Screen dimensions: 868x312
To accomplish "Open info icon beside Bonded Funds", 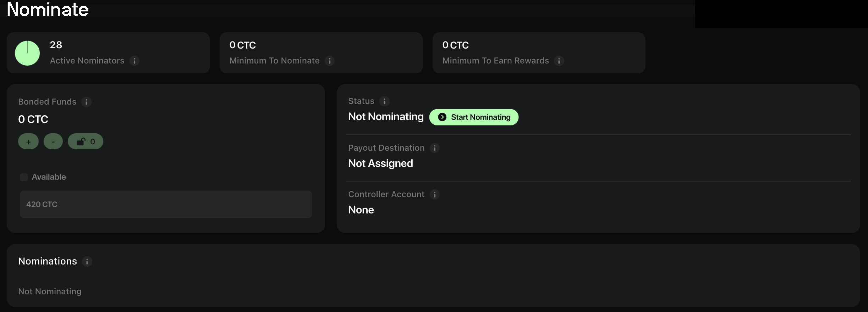I will click(x=86, y=102).
